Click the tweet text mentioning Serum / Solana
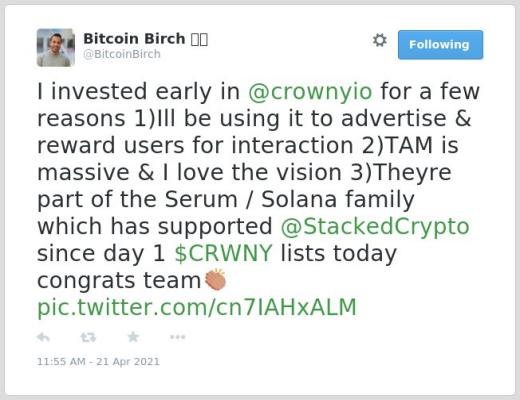Screen dimensions: 520x400 [226, 199]
